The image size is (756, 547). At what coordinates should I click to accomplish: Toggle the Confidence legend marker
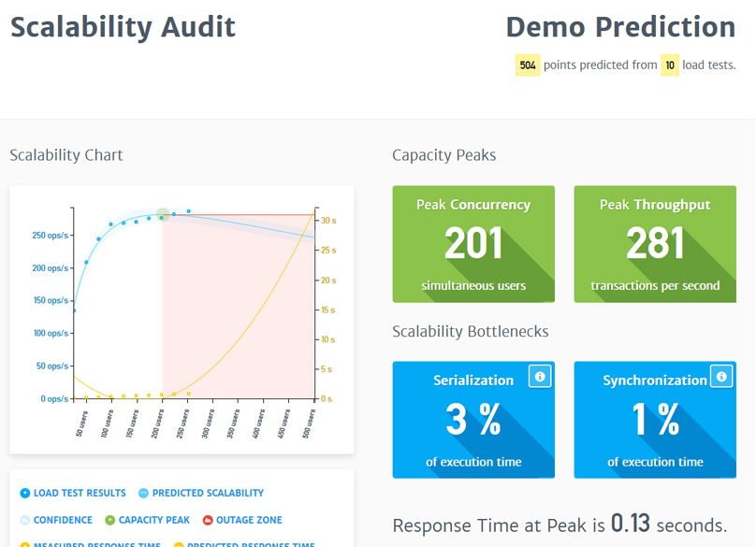[25, 520]
